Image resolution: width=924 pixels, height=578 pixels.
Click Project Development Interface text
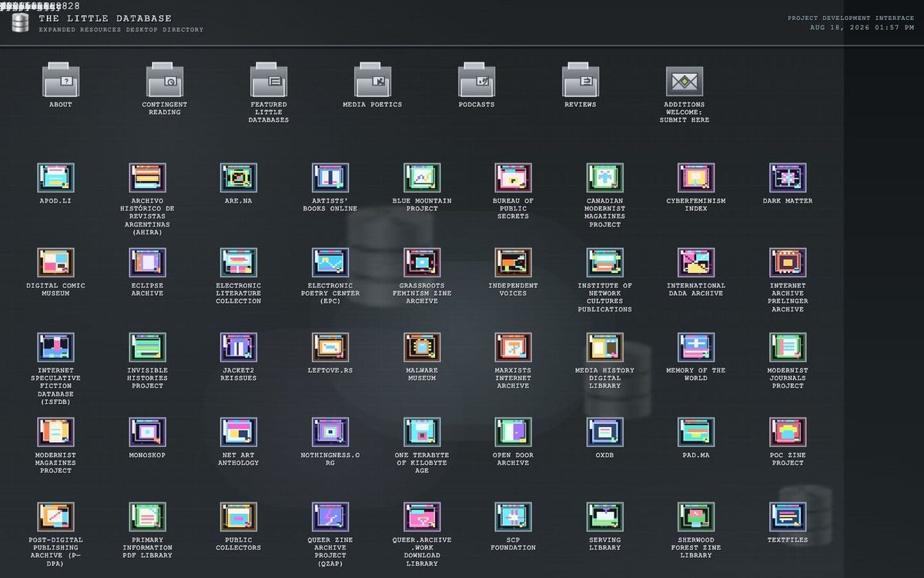coord(850,18)
